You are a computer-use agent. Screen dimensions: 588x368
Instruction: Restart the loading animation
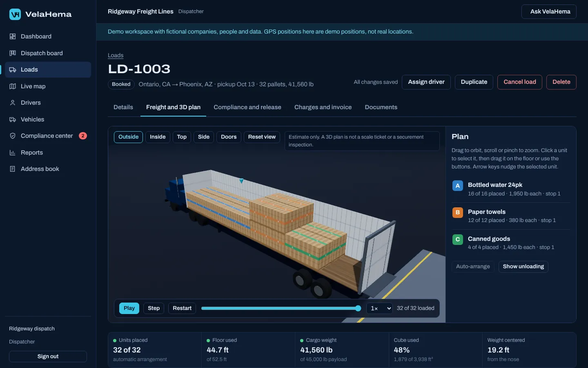click(x=182, y=308)
